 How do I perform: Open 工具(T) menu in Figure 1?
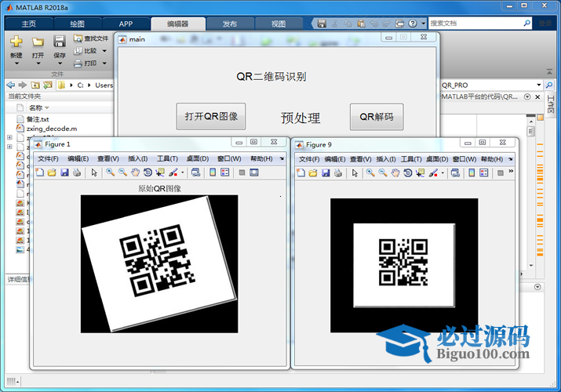(x=167, y=158)
